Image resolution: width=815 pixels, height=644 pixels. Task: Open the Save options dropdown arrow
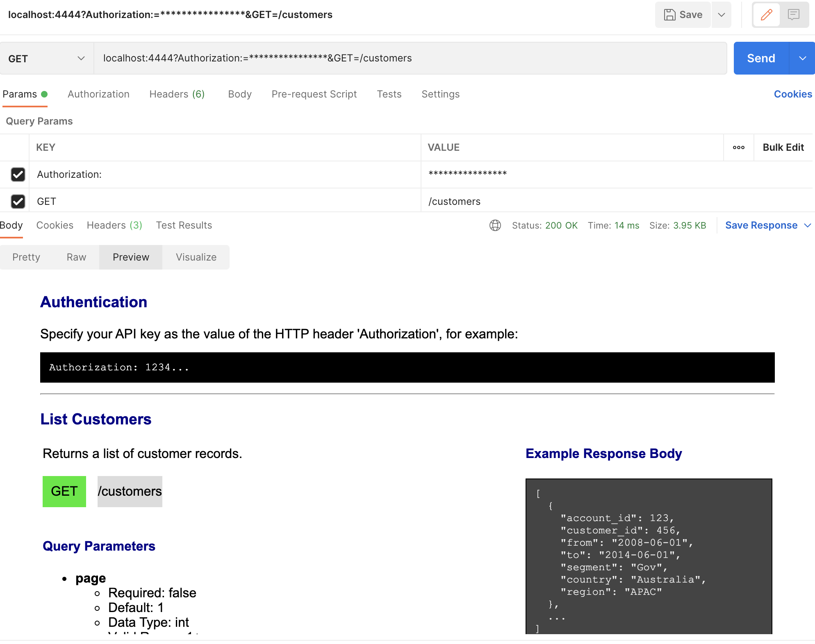pos(722,15)
